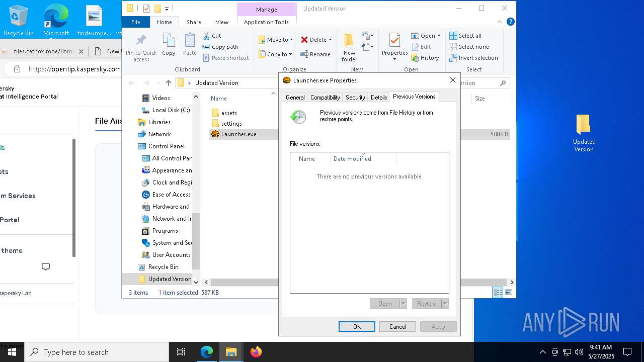Open the Compatibility properties tab

tap(325, 98)
